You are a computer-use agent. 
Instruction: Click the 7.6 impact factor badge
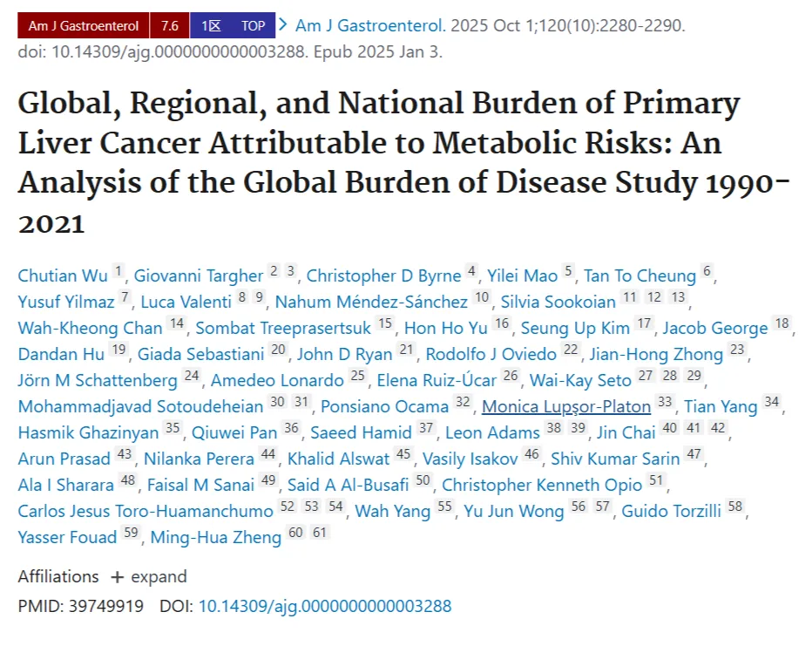point(169,25)
